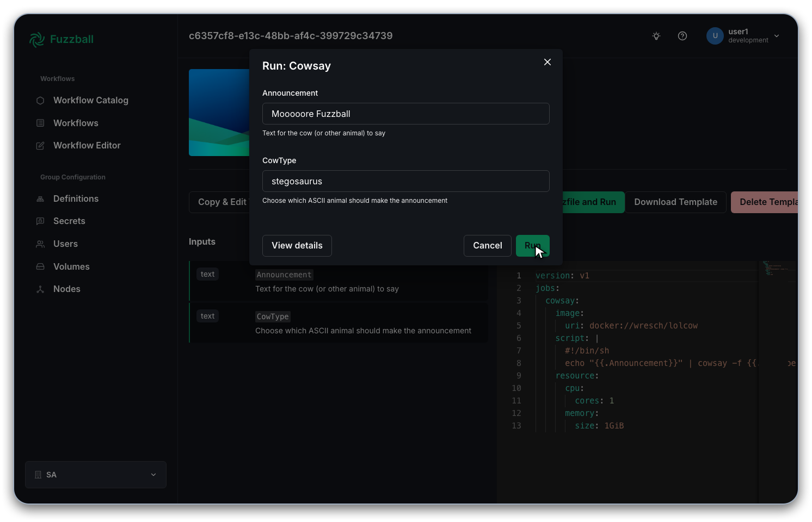Click the Workflow Catalog hexagon icon
Screen dimensions: 812x522
(40, 101)
